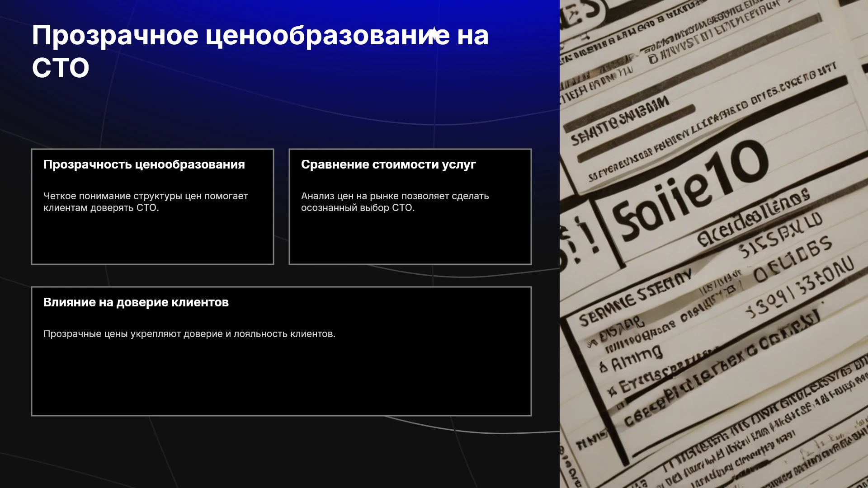Select text 'Анализ цен на рынке позволяет'
The image size is (868, 488).
(372, 196)
